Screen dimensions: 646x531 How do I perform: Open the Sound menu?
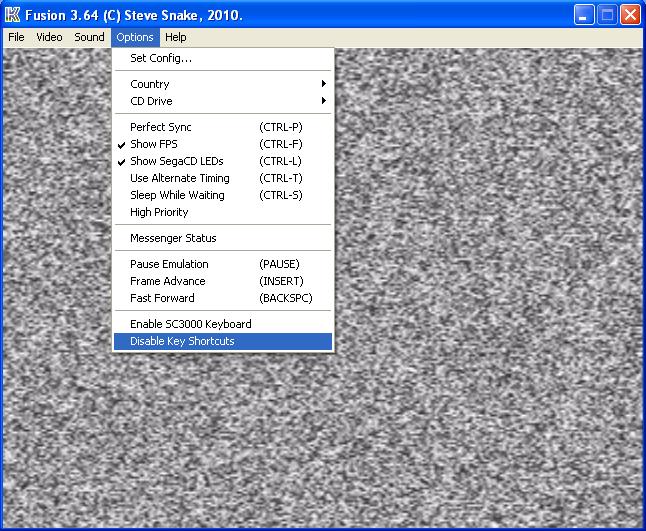89,37
